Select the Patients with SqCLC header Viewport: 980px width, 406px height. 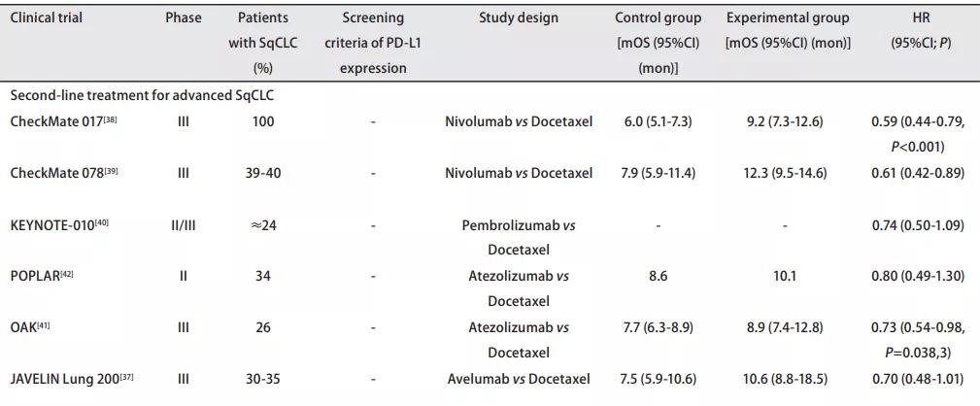tap(263, 44)
